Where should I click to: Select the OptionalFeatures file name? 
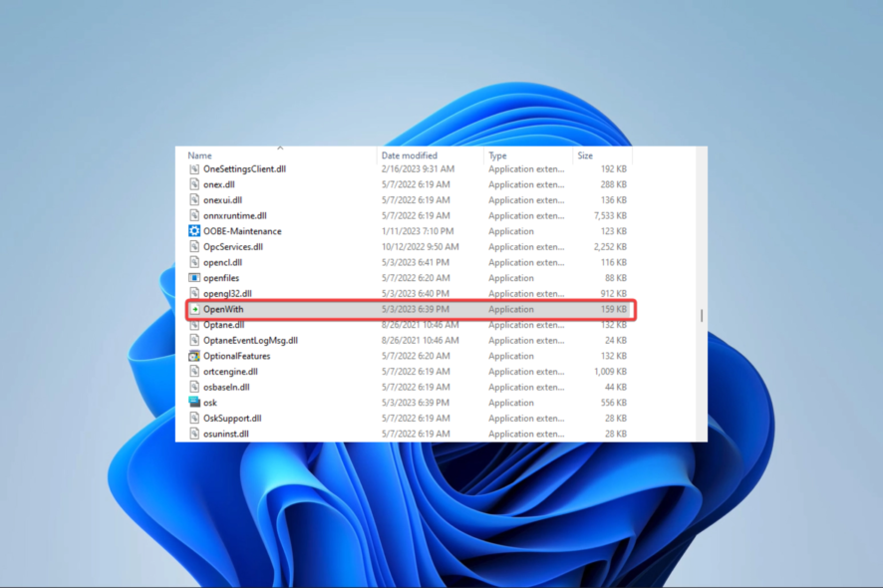(x=236, y=356)
